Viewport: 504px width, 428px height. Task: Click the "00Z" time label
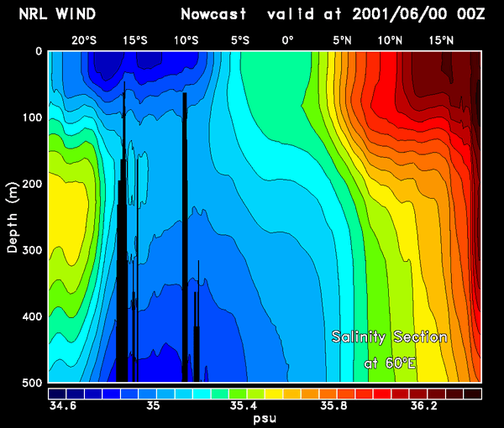point(471,13)
